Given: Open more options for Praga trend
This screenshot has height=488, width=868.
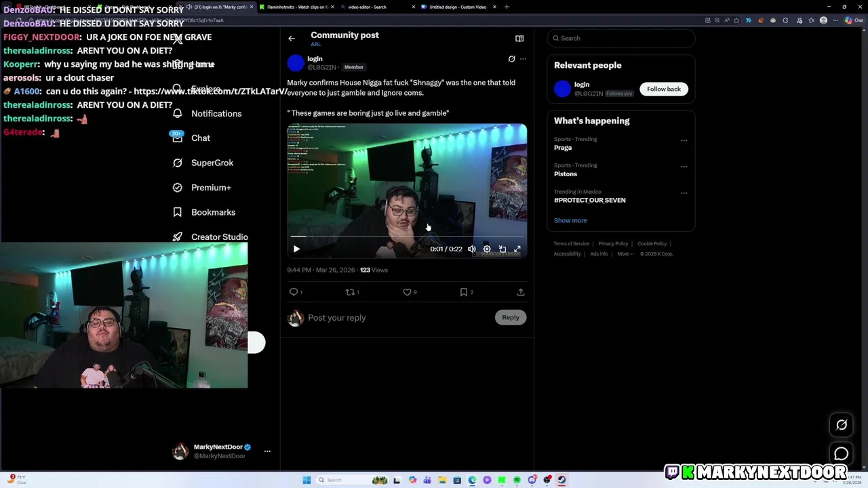Looking at the screenshot, I should (x=684, y=140).
